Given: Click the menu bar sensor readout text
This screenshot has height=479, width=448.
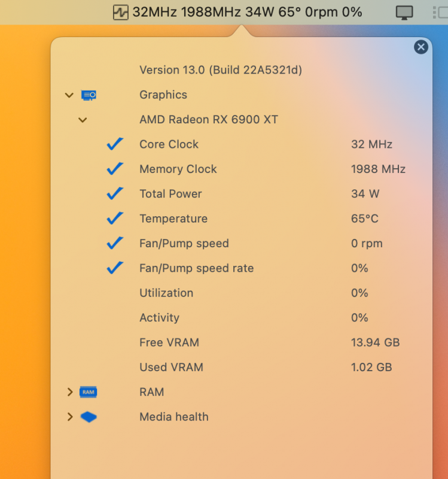Looking at the screenshot, I should (x=247, y=12).
